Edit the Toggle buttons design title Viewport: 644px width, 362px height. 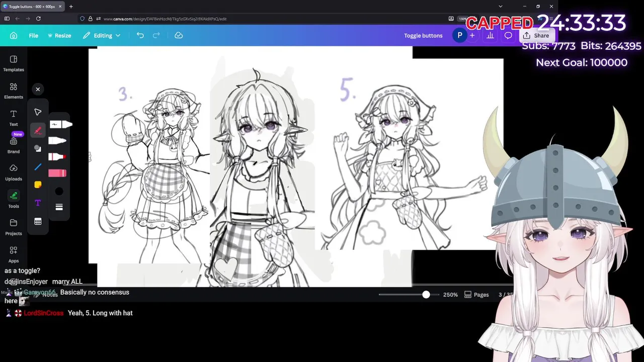click(x=423, y=36)
